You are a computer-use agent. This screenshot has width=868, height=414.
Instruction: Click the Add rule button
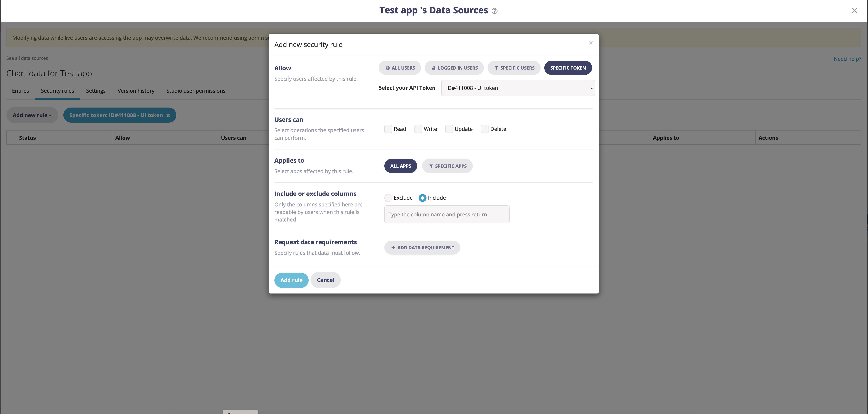pos(291,280)
